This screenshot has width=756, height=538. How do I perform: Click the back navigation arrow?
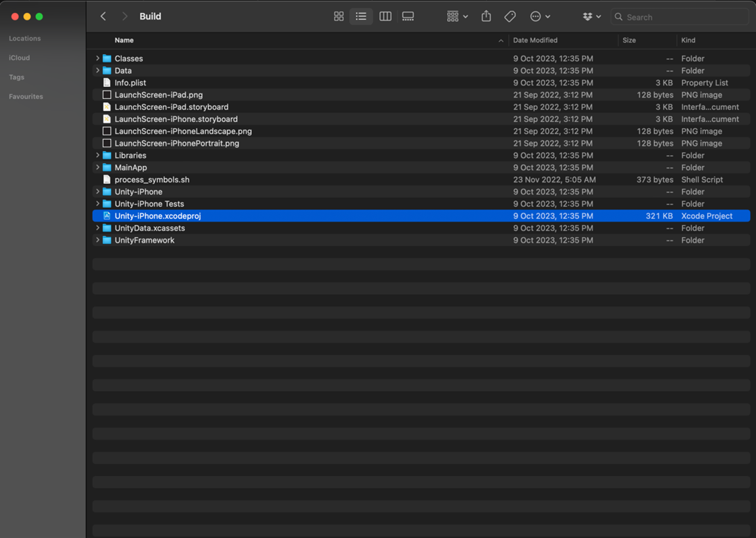[102, 16]
